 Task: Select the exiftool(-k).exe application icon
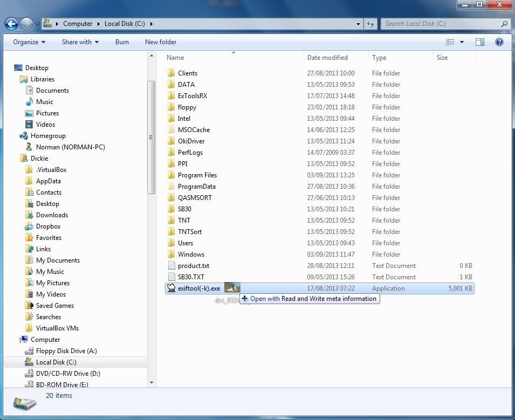click(x=171, y=288)
